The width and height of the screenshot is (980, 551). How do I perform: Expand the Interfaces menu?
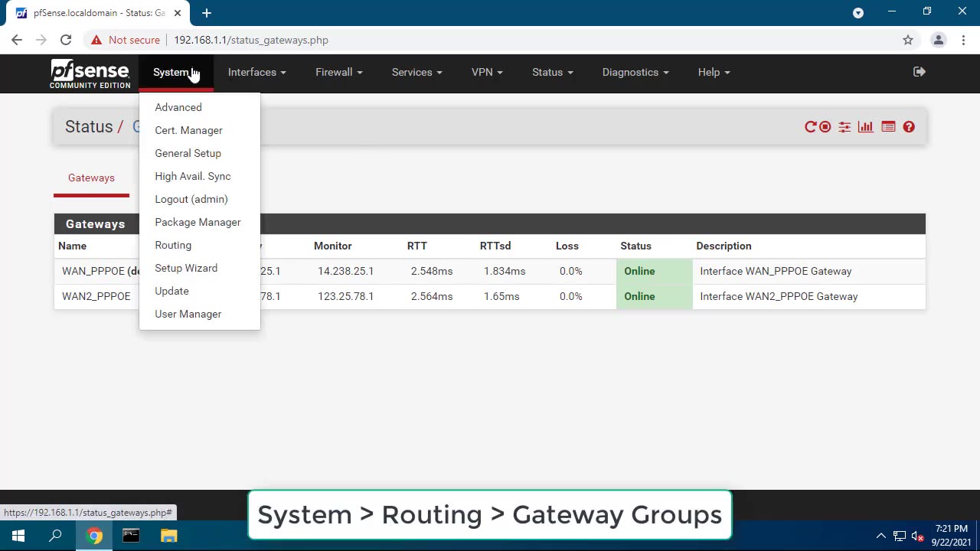(x=256, y=72)
